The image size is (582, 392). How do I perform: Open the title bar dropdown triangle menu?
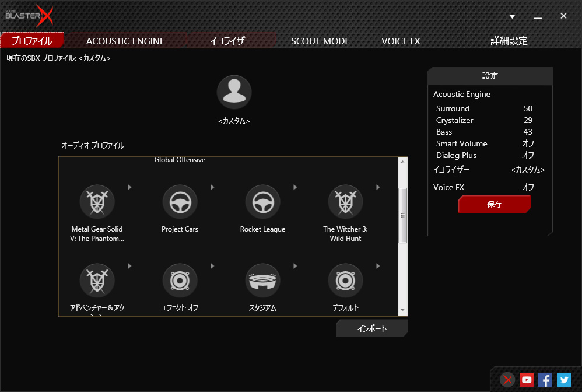tap(512, 16)
